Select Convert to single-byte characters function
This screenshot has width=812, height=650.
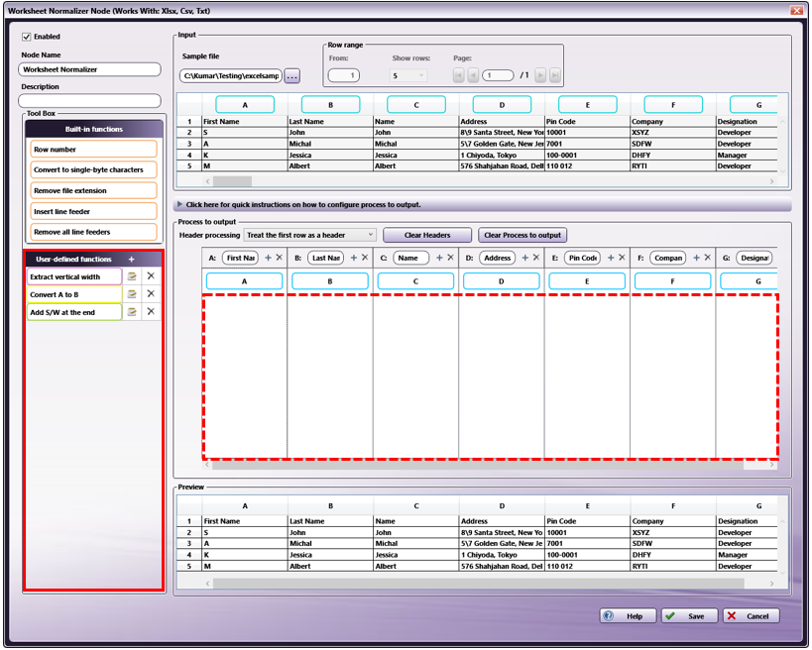(x=93, y=169)
